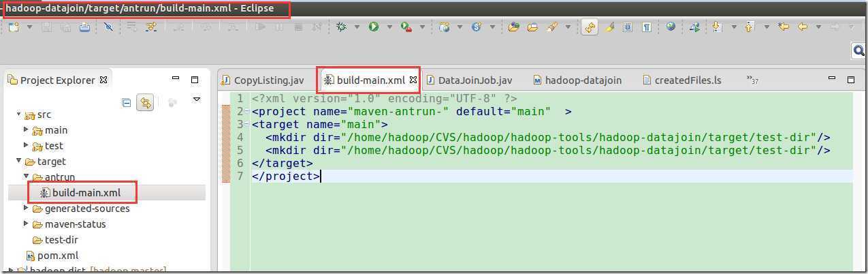The height and width of the screenshot is (274, 868).
Task: Toggle Skip All Breakpoints icon
Action: [108, 27]
